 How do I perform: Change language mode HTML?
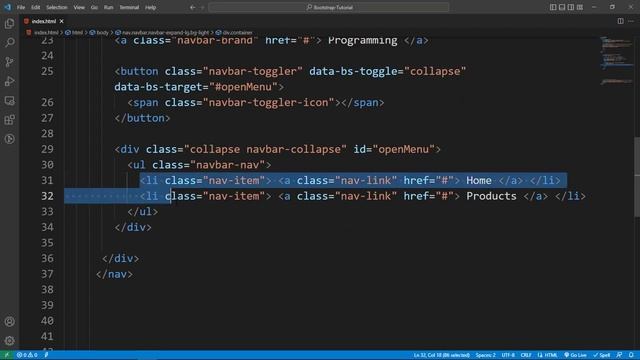(x=547, y=355)
